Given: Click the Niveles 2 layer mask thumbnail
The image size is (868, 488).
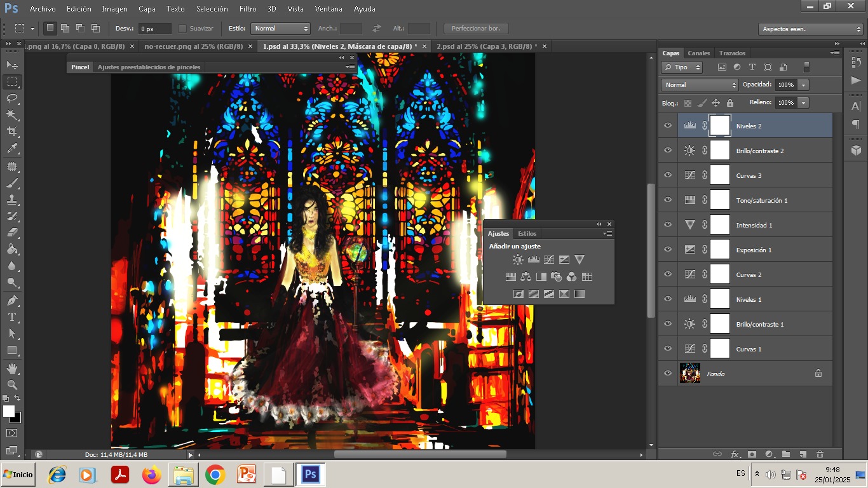Looking at the screenshot, I should (x=720, y=125).
